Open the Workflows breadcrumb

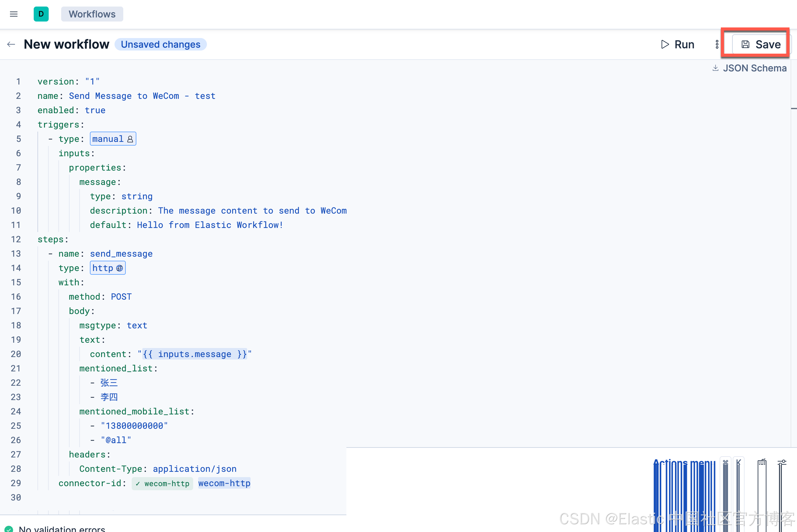pyautogui.click(x=92, y=14)
